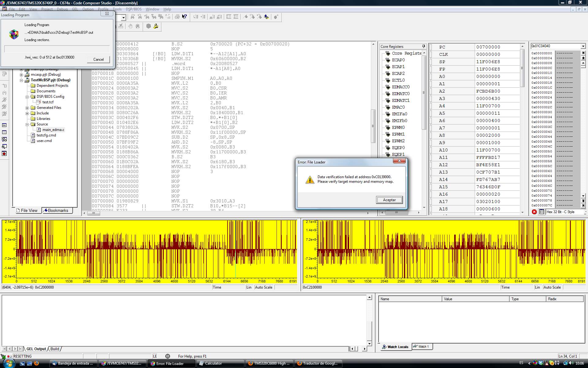Click the disassembly vertical scrollbar thumb
The image size is (588, 368).
pyautogui.click(x=373, y=126)
